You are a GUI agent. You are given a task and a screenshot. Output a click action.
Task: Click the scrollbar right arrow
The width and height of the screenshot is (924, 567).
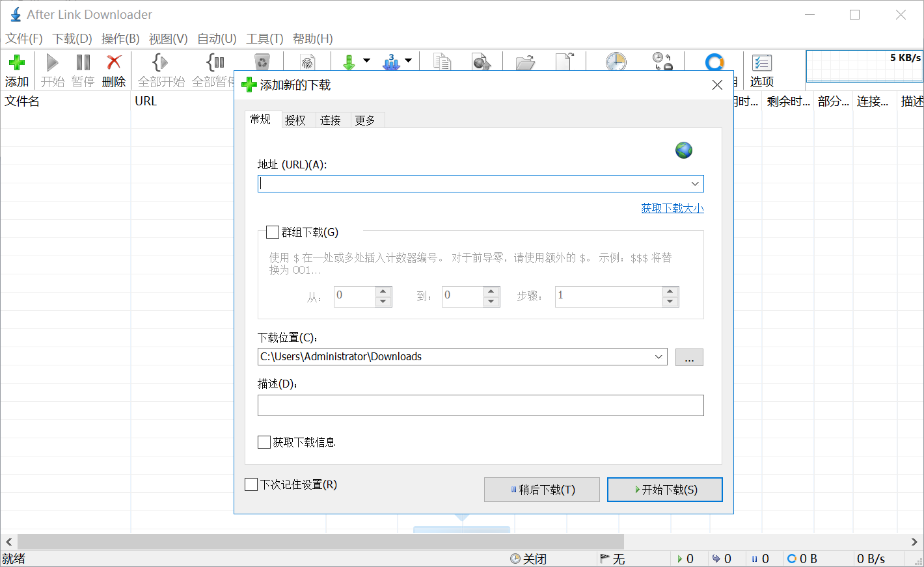pos(914,542)
